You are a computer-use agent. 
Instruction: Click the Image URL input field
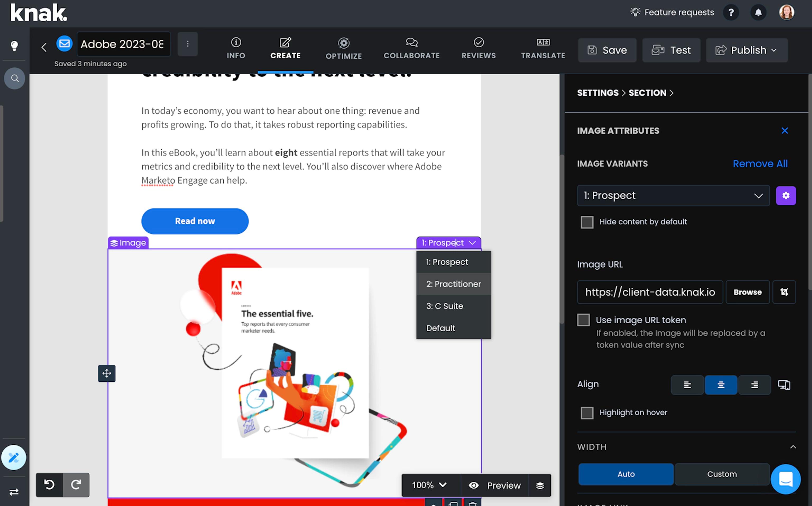coord(649,292)
